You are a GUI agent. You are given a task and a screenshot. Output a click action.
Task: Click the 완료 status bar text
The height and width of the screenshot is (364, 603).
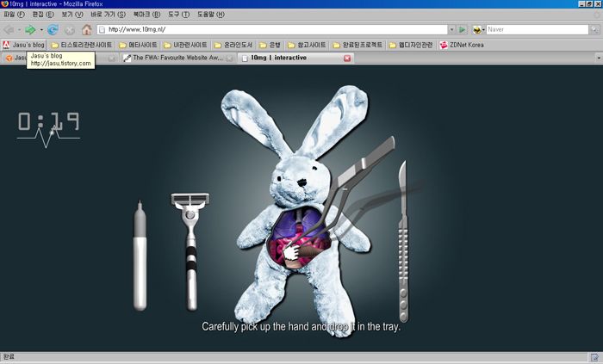click(8, 357)
